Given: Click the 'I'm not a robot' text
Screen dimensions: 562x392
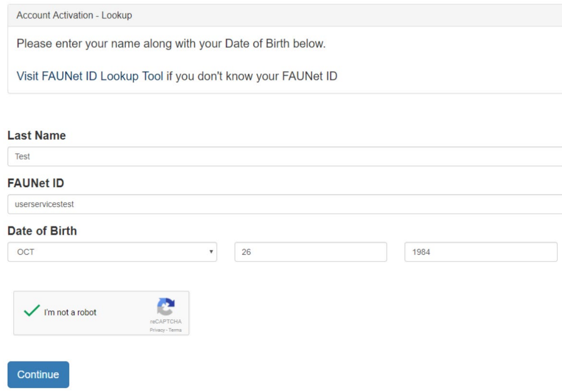Looking at the screenshot, I should coord(70,312).
